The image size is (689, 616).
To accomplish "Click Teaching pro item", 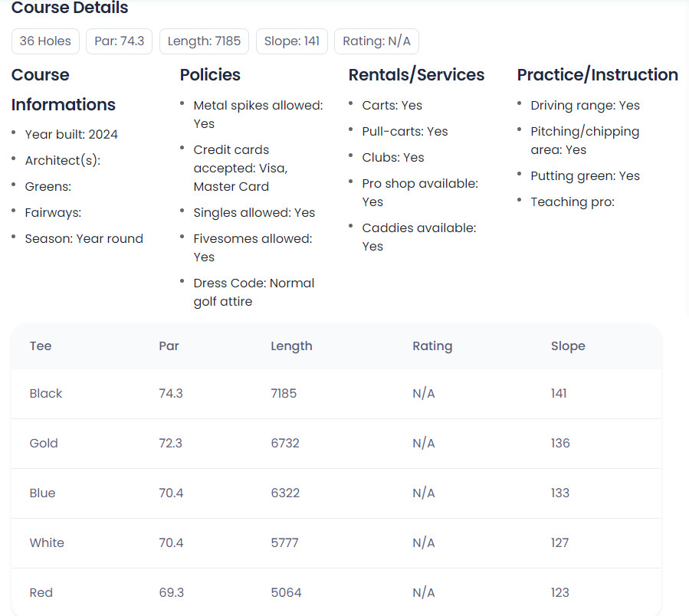I will pyautogui.click(x=573, y=202).
